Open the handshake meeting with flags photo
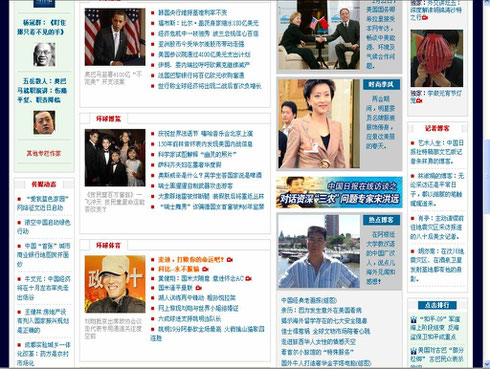The height and width of the screenshot is (369, 490). tap(319, 35)
